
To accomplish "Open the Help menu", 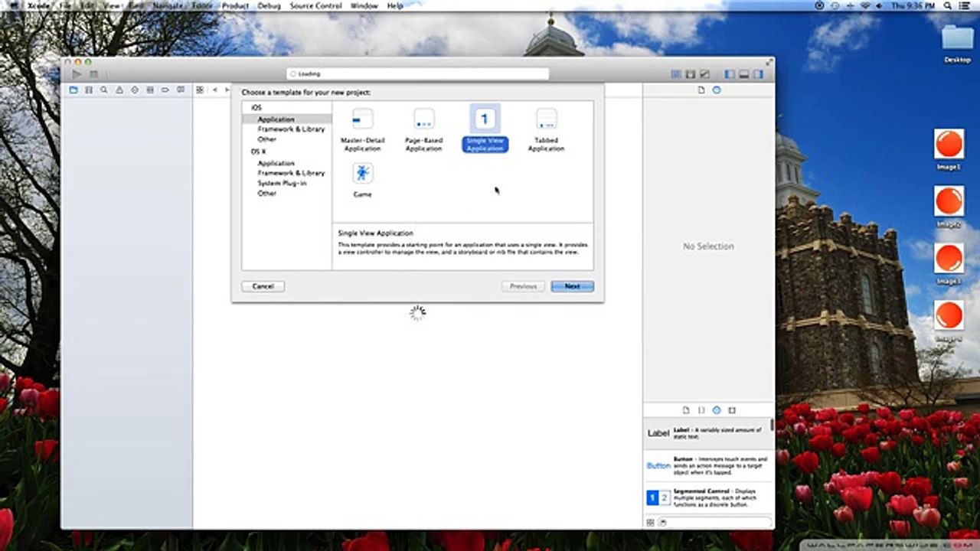I will 395,5.
